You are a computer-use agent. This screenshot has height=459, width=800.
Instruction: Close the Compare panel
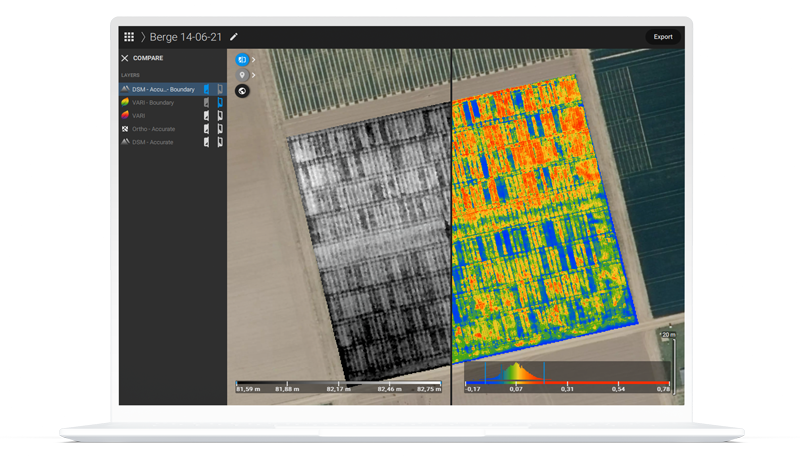[x=125, y=59]
